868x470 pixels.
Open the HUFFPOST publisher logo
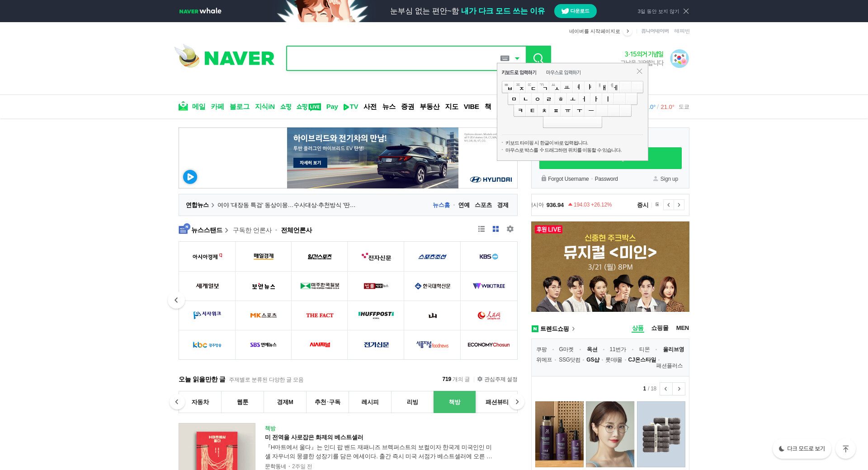376,315
